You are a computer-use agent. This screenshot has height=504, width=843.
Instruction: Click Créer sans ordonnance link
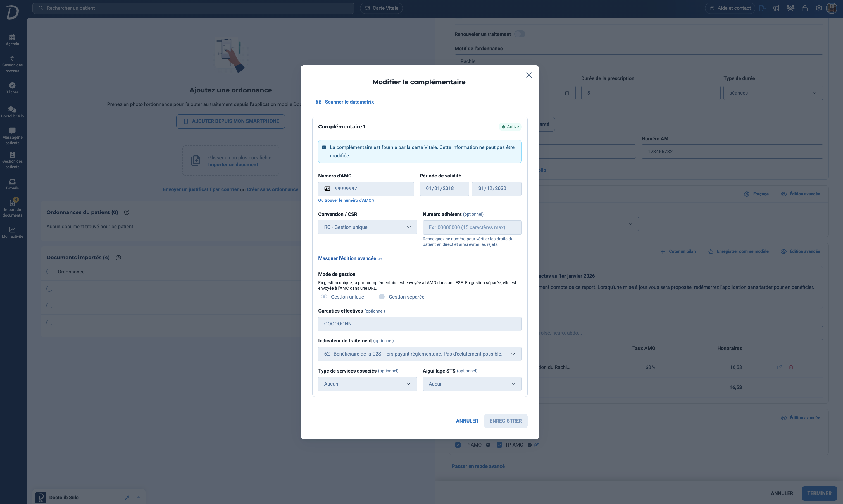[x=273, y=189]
